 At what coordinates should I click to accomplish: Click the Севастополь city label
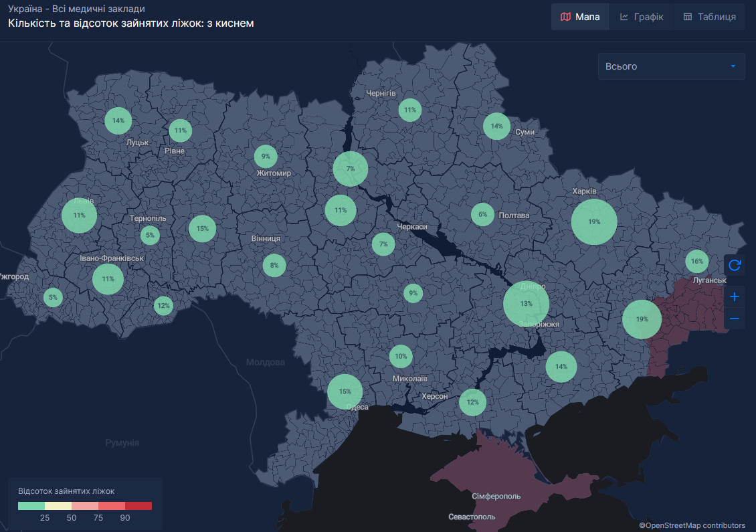click(472, 517)
